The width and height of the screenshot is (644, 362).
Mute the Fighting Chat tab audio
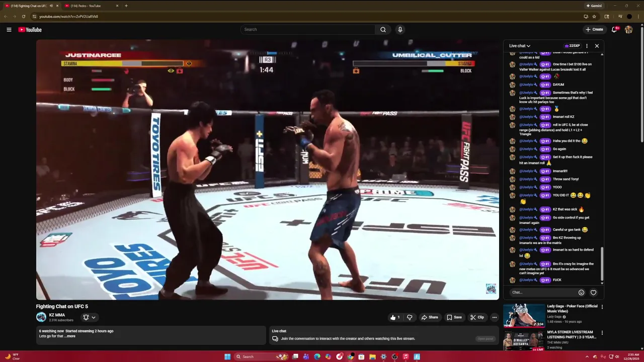coord(51,6)
